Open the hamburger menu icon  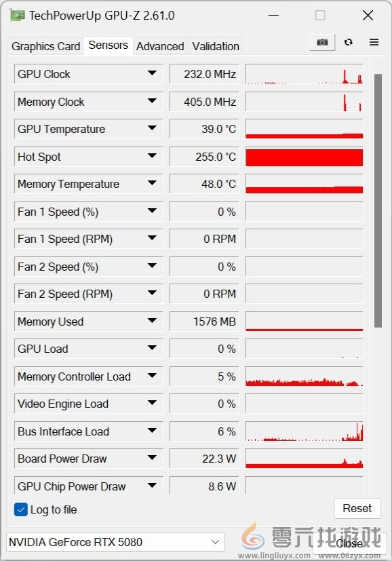pos(374,41)
